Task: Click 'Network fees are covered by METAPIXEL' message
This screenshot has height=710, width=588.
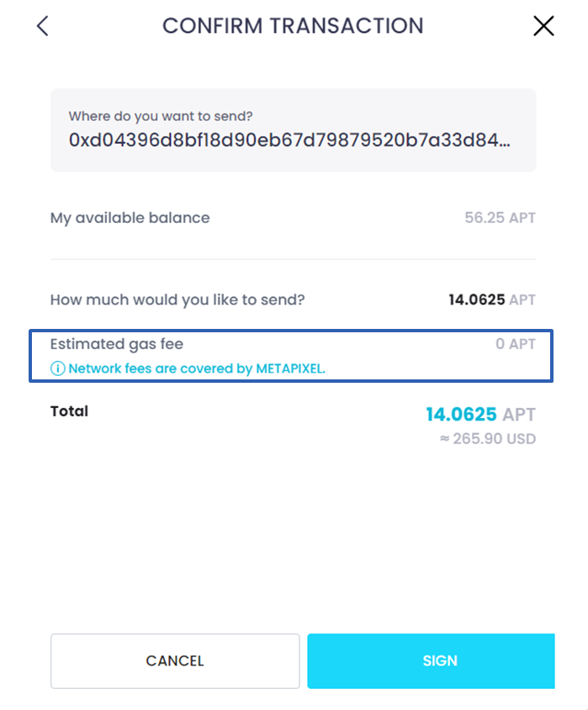Action: click(x=197, y=368)
